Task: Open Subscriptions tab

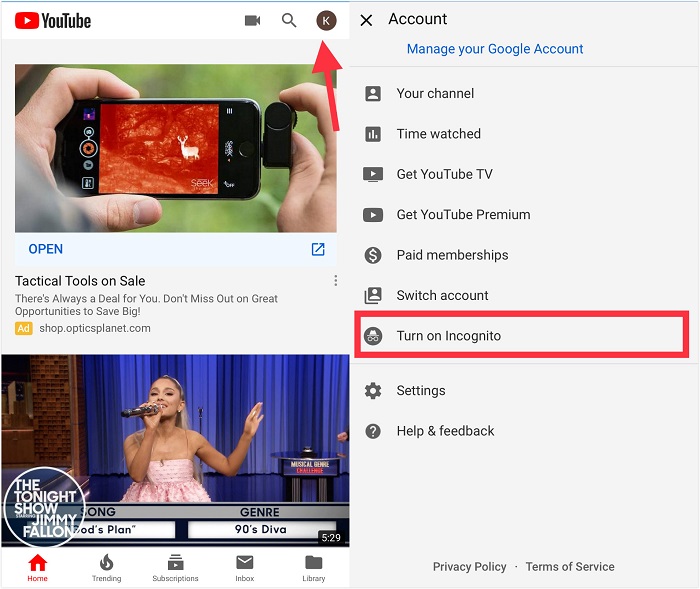Action: [175, 568]
